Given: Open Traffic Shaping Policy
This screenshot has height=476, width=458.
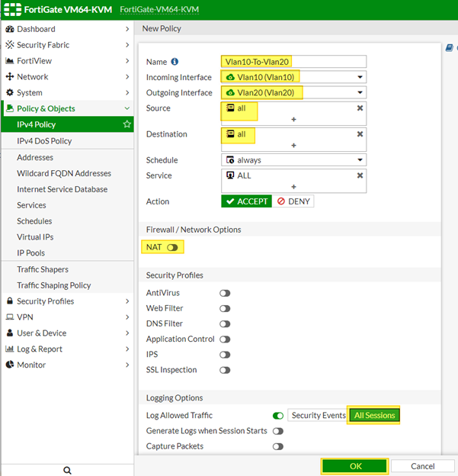Looking at the screenshot, I should (67, 285).
